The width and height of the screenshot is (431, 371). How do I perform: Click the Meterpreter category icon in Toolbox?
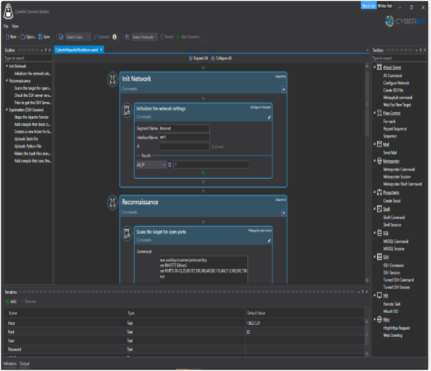coord(379,161)
